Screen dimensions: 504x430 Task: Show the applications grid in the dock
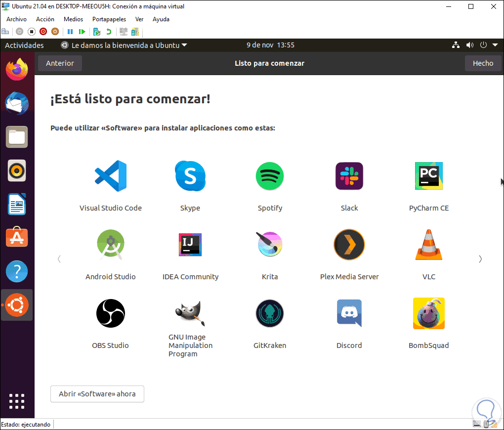(17, 401)
